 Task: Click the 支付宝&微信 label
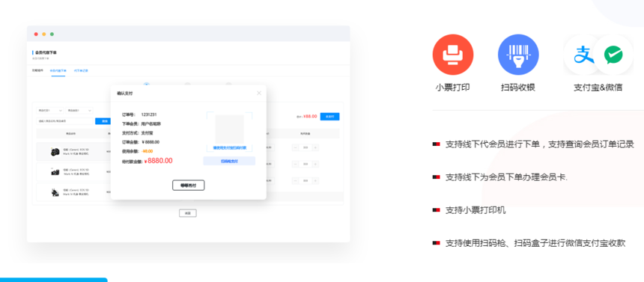[x=598, y=88]
